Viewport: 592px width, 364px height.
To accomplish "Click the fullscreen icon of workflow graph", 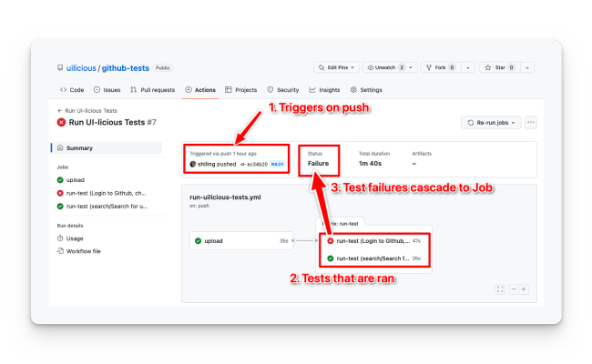I will (500, 289).
